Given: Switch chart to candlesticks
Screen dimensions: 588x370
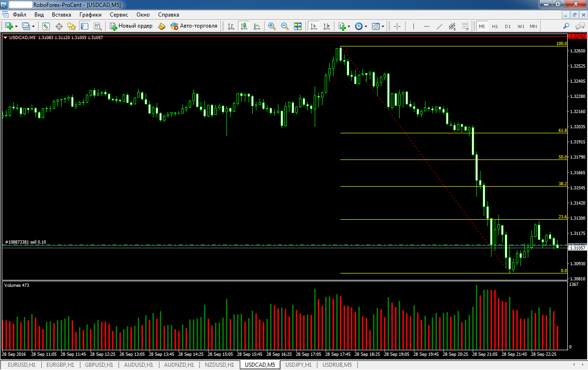Looking at the screenshot, I should coord(243,26).
